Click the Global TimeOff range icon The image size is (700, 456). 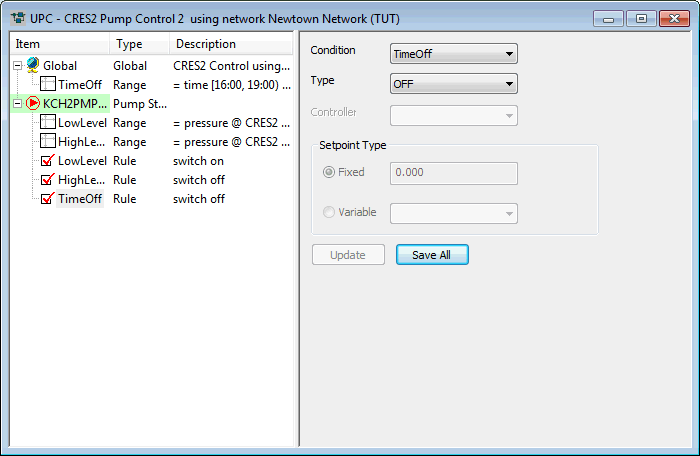click(48, 84)
